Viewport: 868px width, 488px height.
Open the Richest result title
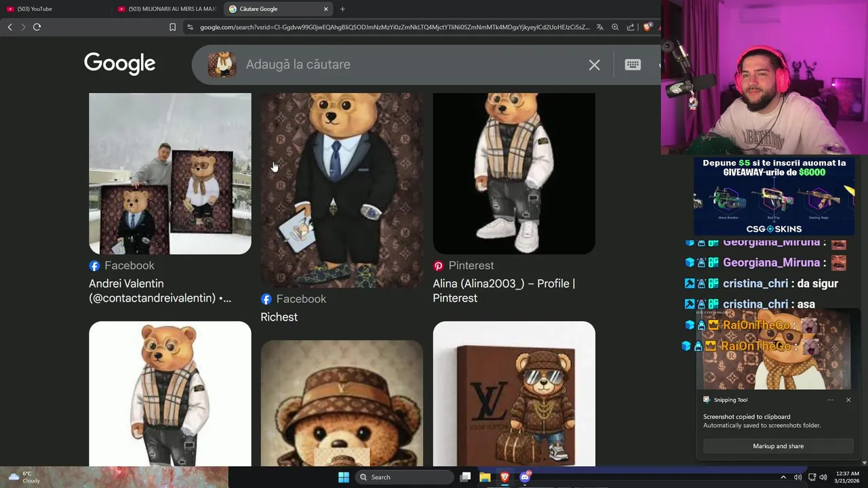279,317
